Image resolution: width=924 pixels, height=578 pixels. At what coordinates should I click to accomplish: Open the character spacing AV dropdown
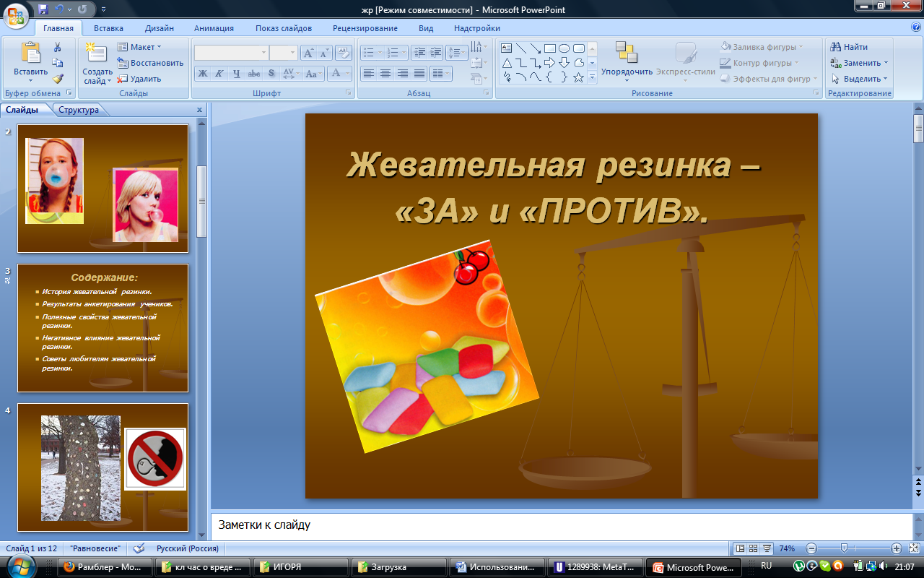click(290, 74)
